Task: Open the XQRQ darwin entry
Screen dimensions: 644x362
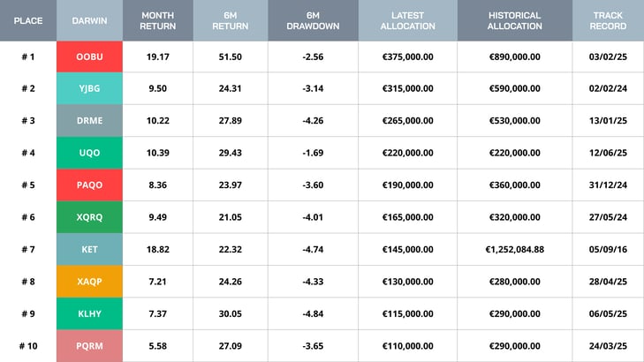Action: point(89,217)
